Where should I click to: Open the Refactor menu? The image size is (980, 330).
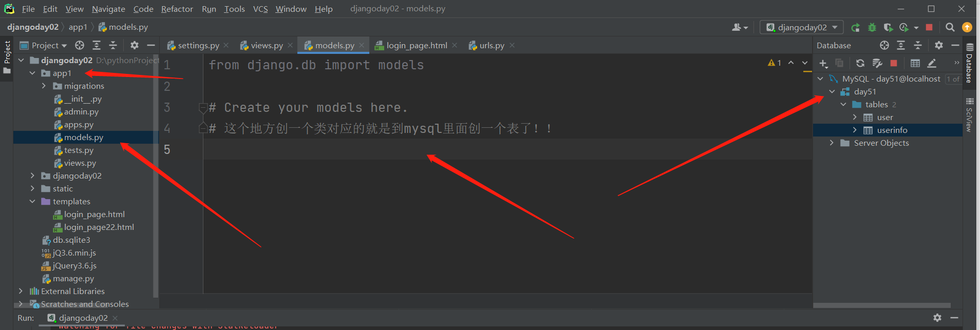[177, 9]
